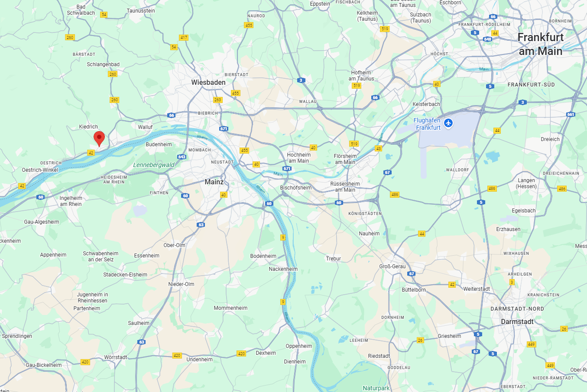Click the Oppenheim town label

298,346
